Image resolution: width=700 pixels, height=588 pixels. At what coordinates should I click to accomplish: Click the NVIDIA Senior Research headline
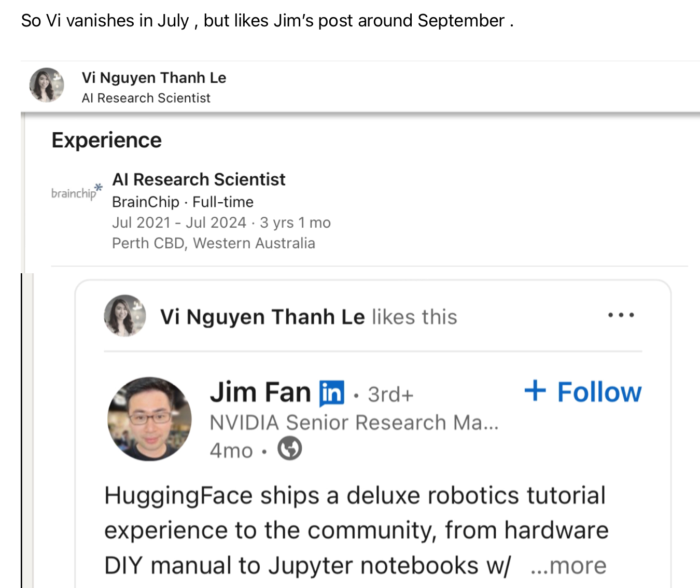point(354,423)
